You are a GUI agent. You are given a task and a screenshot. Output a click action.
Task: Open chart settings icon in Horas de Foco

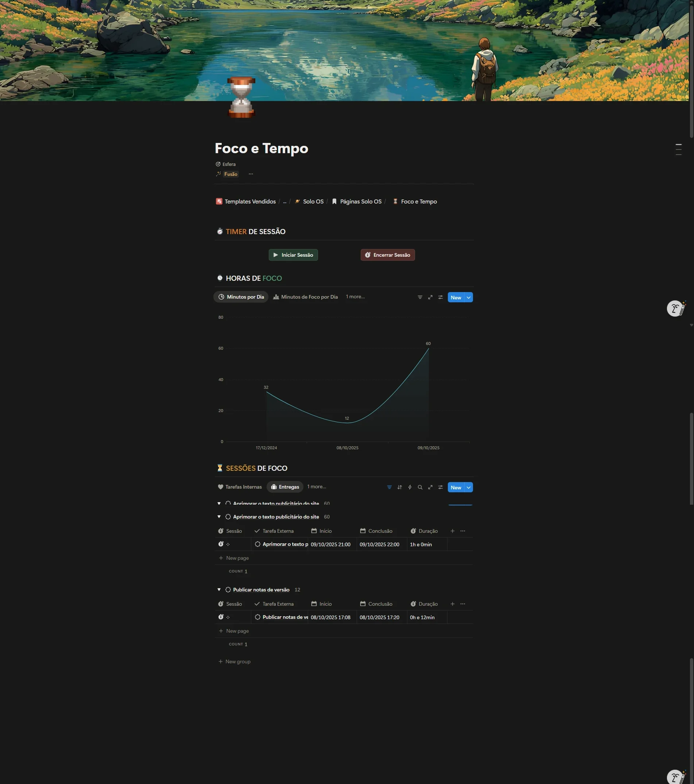(441, 297)
